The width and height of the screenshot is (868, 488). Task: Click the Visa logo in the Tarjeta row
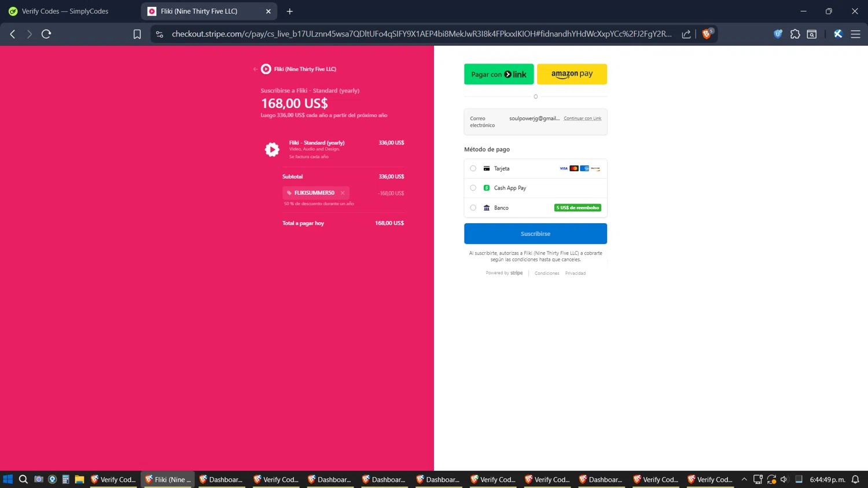pyautogui.click(x=564, y=169)
